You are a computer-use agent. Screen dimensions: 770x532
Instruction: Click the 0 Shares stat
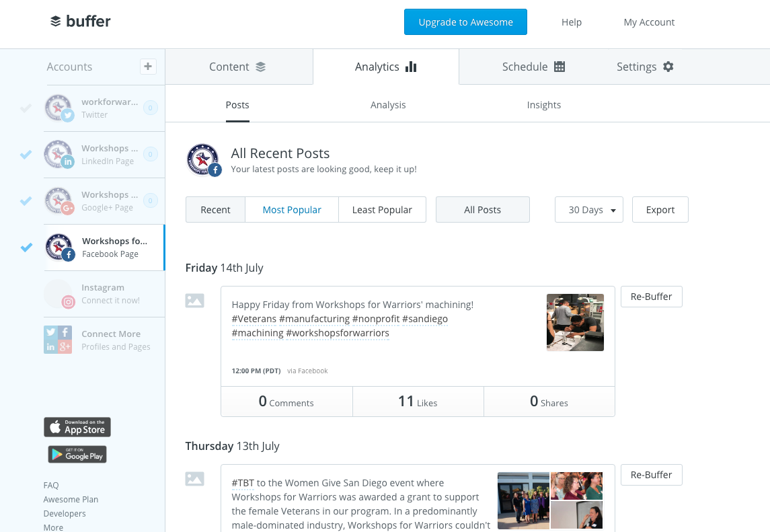[x=549, y=402]
